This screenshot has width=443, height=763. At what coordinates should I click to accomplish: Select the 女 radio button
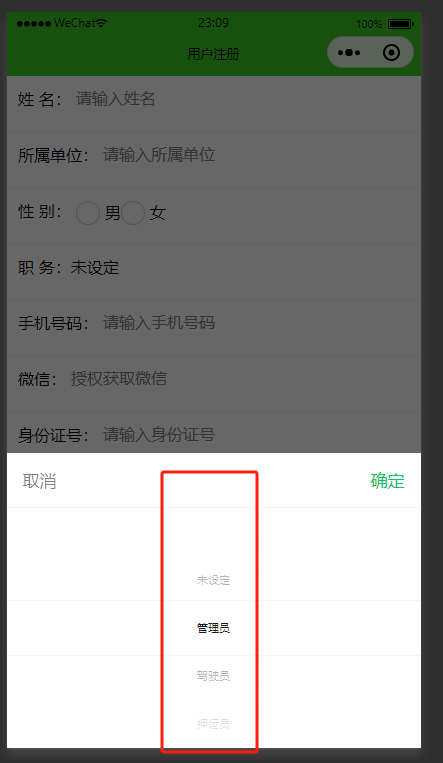tap(133, 213)
